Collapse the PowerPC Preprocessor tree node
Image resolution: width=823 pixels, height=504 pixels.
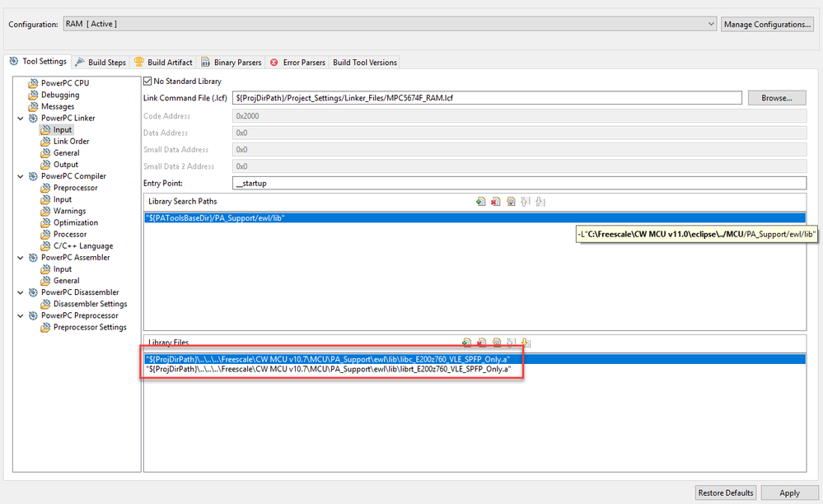coord(21,315)
